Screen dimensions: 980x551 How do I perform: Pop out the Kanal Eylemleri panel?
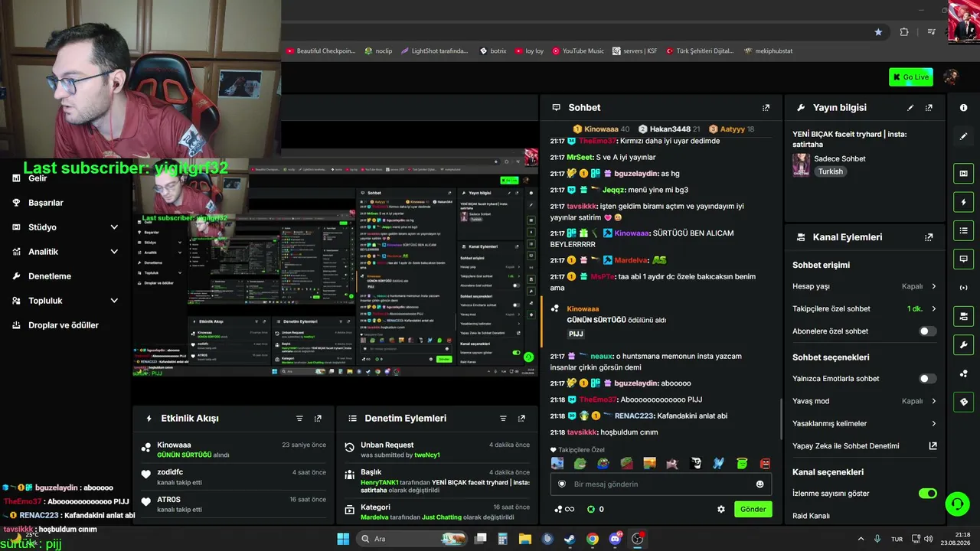tap(929, 237)
